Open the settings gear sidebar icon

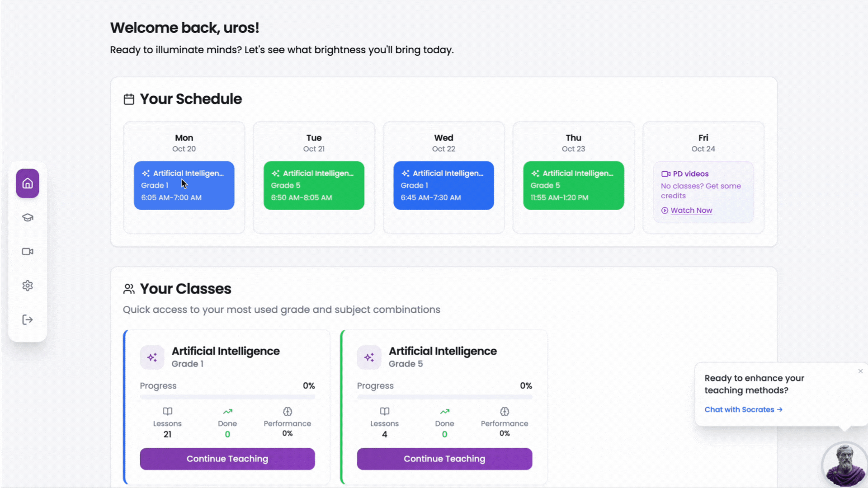point(28,286)
